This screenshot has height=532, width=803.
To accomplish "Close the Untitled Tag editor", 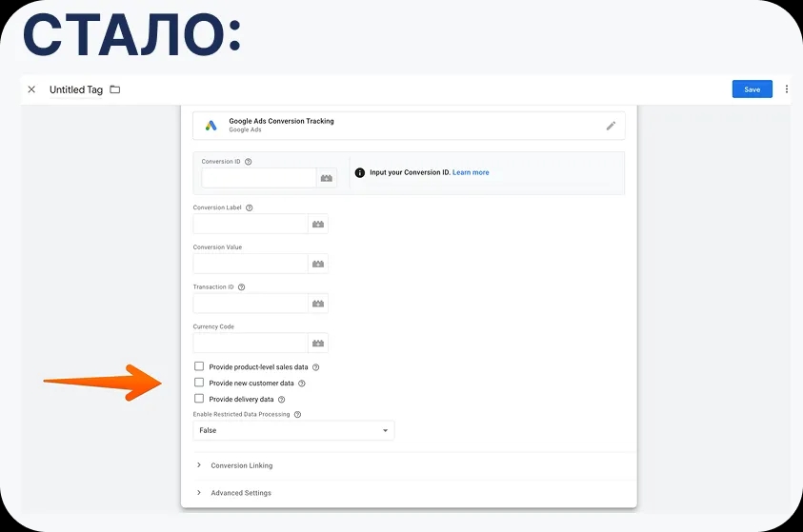I will click(31, 89).
